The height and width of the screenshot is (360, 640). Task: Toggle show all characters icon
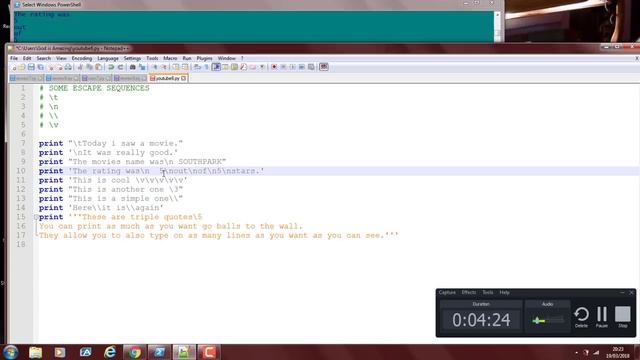[207, 67]
